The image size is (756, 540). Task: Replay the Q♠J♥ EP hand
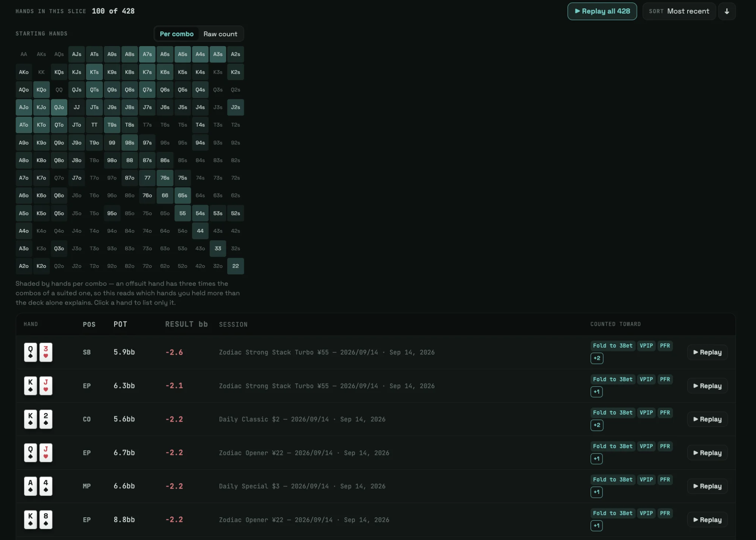click(x=707, y=453)
